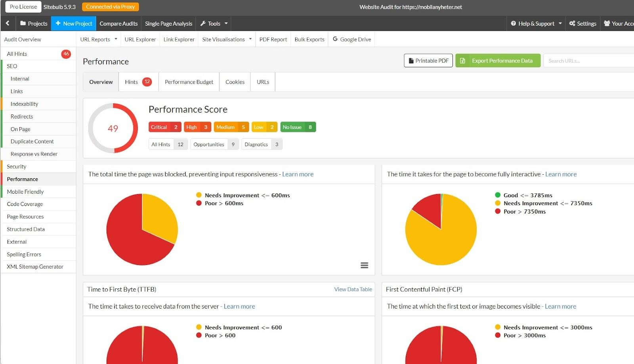Open Projects folder icon
This screenshot has width=634, height=364.
tap(23, 23)
